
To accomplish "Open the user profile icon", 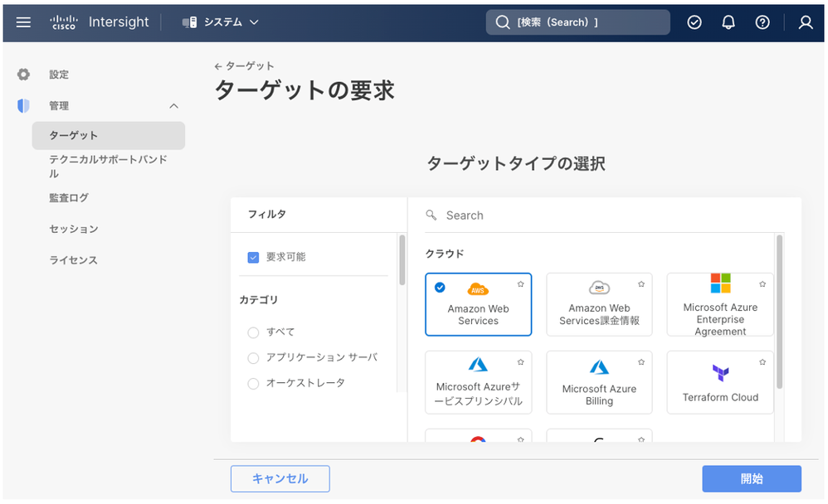I will pyautogui.click(x=806, y=22).
